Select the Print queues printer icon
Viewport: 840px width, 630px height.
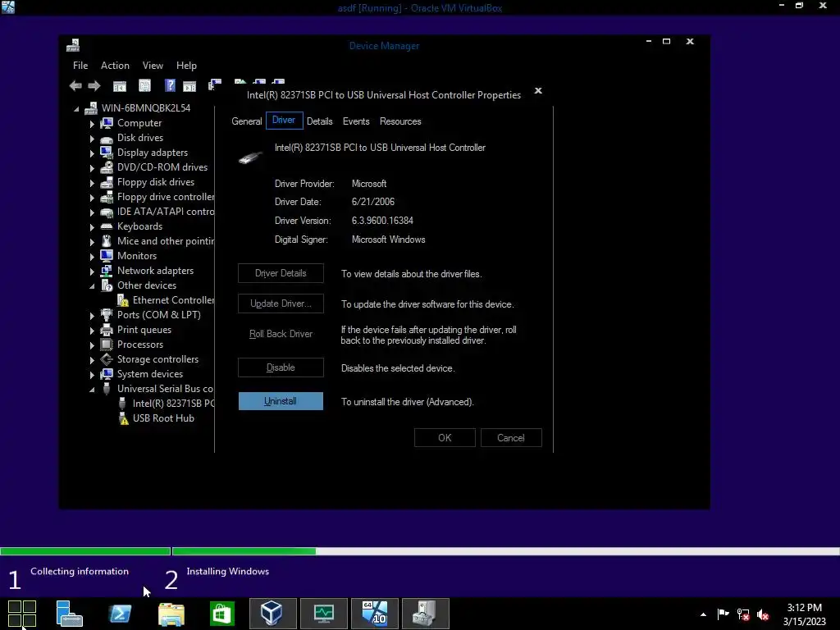click(107, 330)
